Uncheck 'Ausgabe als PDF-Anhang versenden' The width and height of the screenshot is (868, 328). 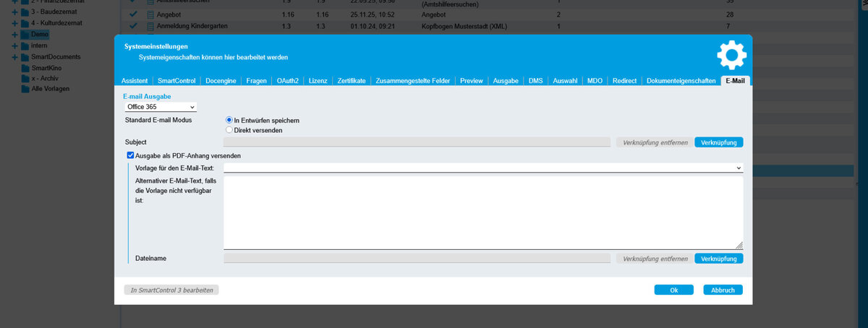point(130,155)
